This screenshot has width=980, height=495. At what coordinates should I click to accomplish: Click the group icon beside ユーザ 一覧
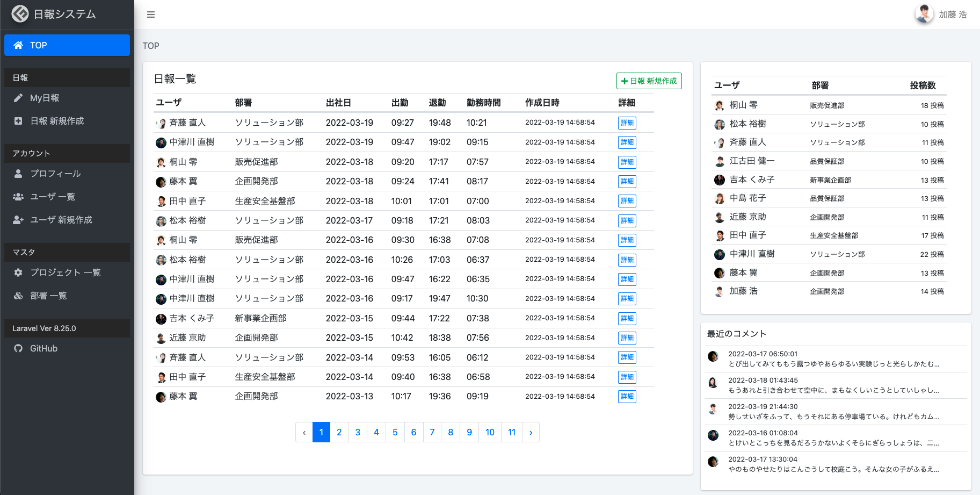coord(18,197)
